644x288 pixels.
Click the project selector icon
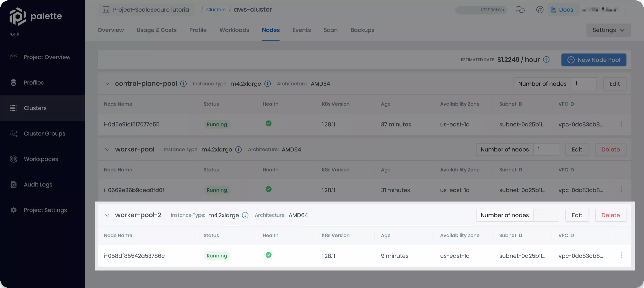click(106, 10)
